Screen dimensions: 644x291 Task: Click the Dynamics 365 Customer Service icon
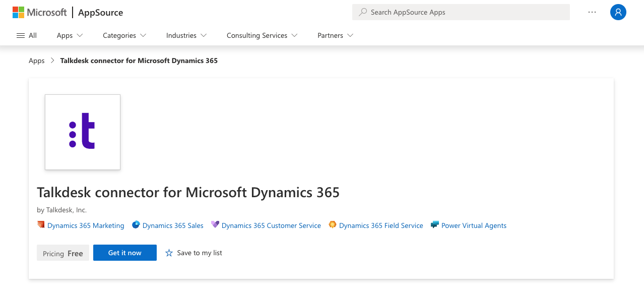(x=215, y=225)
